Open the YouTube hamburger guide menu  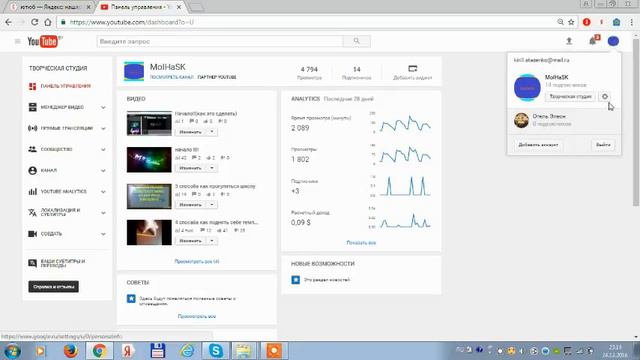(18, 41)
